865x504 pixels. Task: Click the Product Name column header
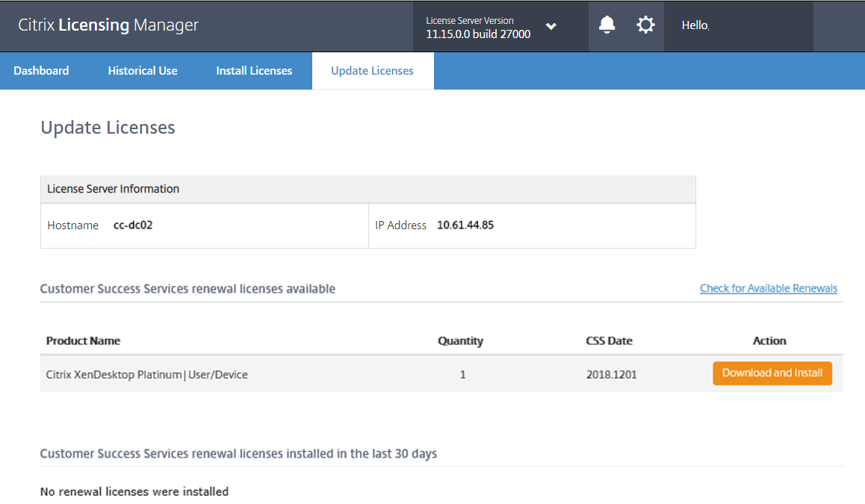pyautogui.click(x=83, y=340)
